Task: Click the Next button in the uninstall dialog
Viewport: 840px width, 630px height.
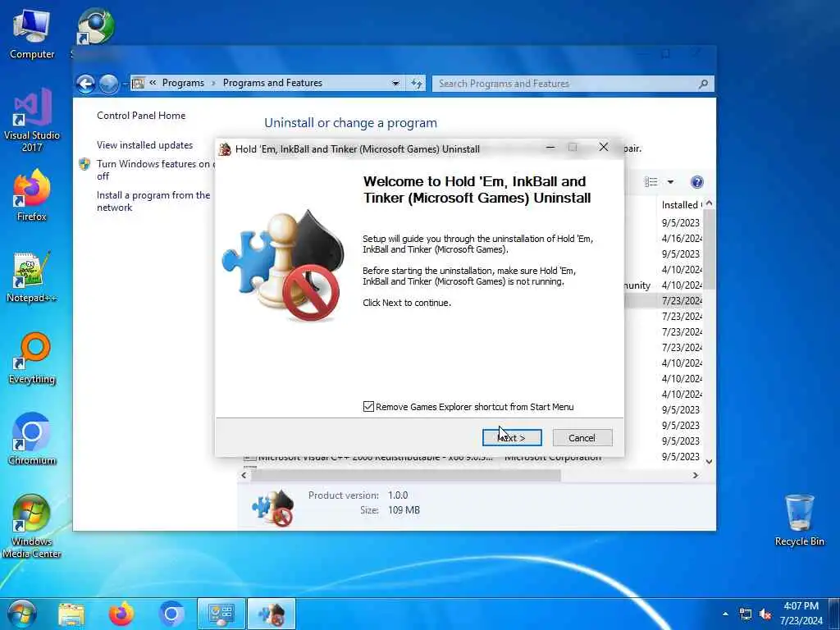Action: pyautogui.click(x=512, y=438)
